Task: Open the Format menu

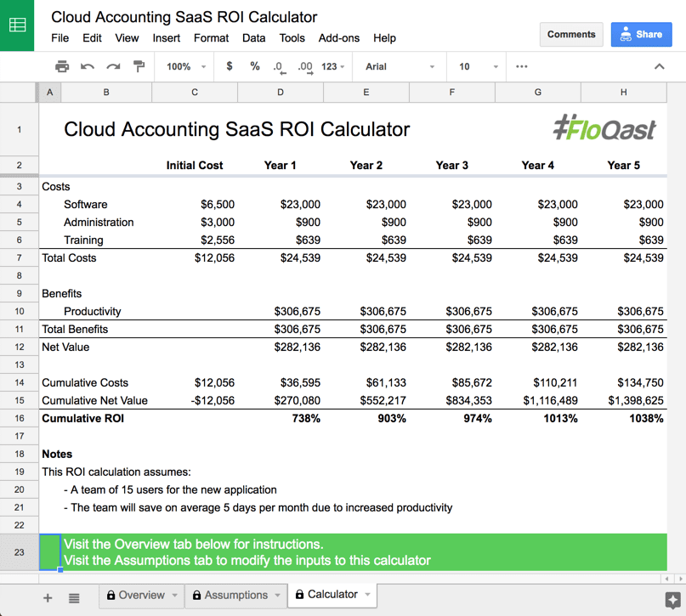Action: coord(212,38)
